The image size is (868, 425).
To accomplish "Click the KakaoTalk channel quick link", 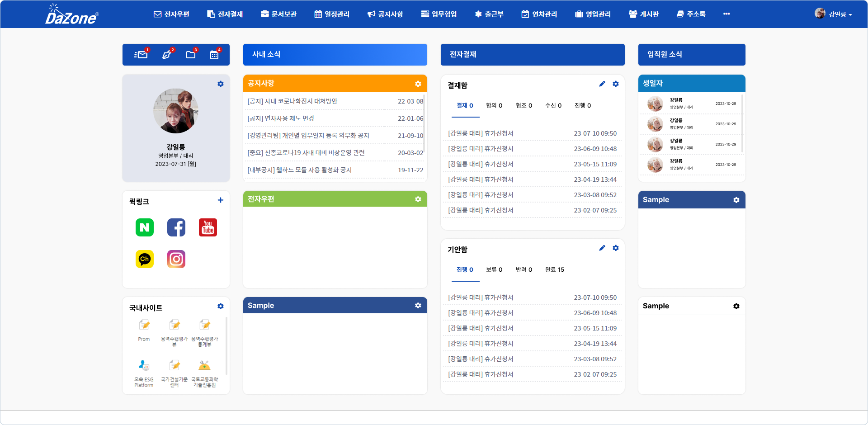I will coord(145,259).
